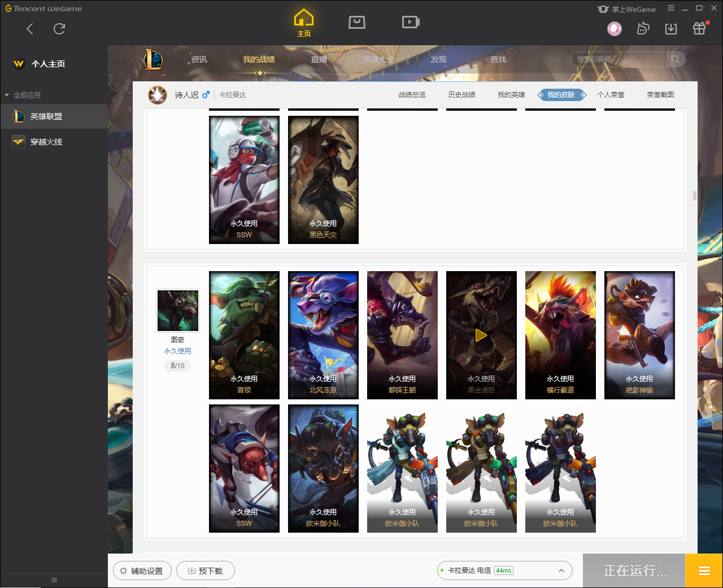Image resolution: width=723 pixels, height=588 pixels.
Task: Switch to the 直播 tab
Action: [319, 59]
